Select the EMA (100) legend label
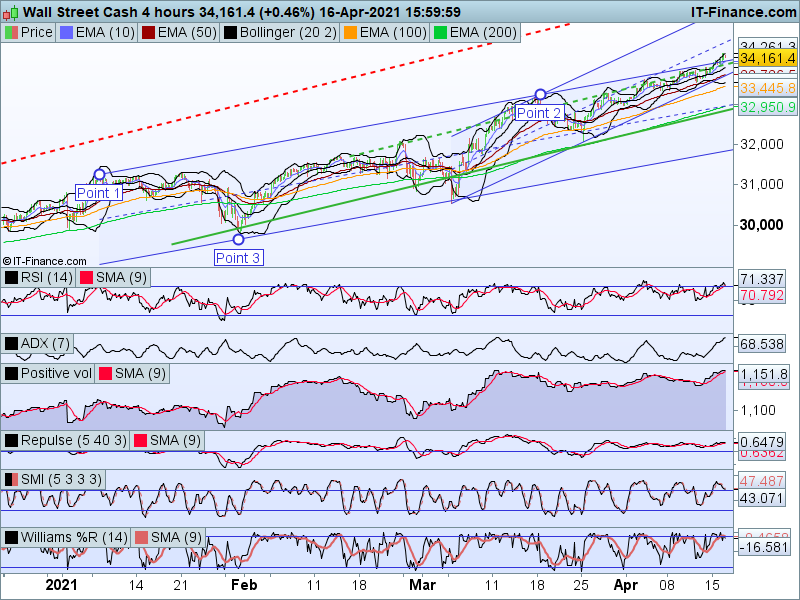800x600 pixels. (393, 33)
